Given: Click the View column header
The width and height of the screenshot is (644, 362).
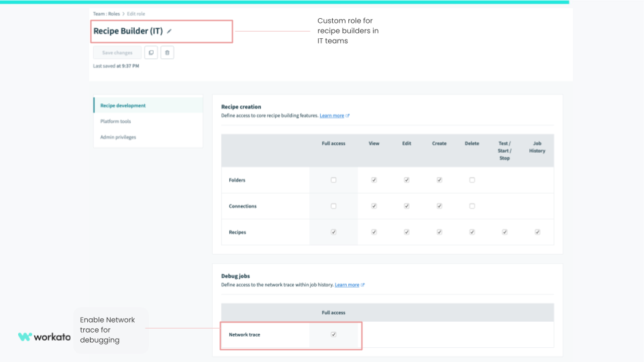Looking at the screenshot, I should click(x=374, y=143).
